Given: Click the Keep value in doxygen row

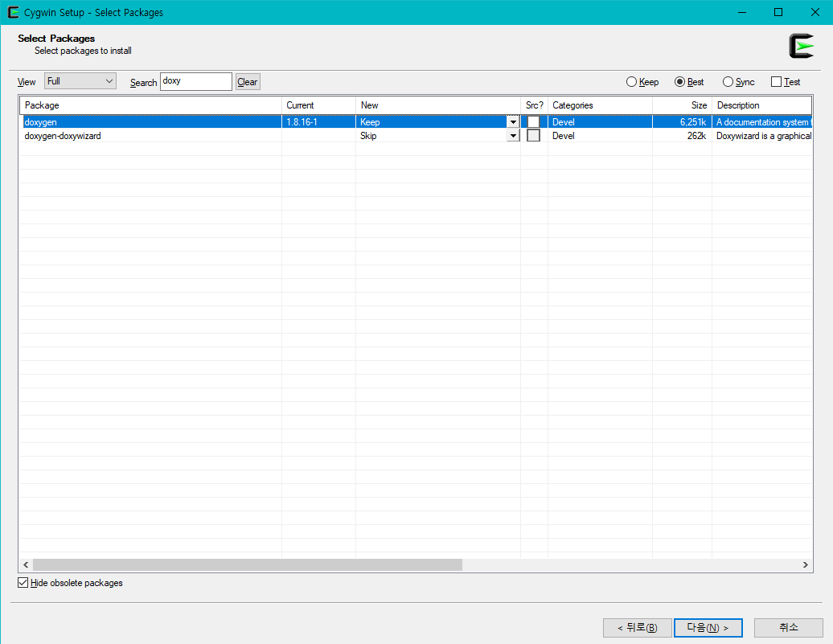Looking at the screenshot, I should (370, 122).
